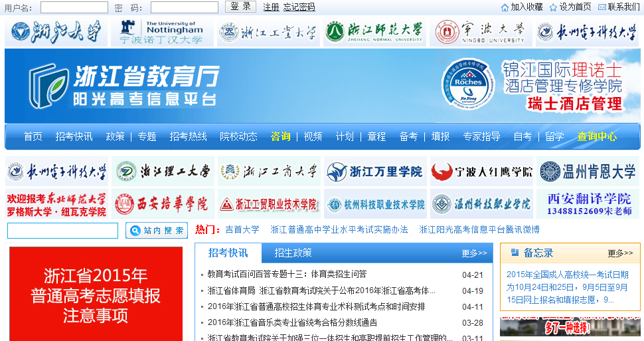Click the 加入收藏 house icon
The height and width of the screenshot is (341, 644).
[x=505, y=7]
